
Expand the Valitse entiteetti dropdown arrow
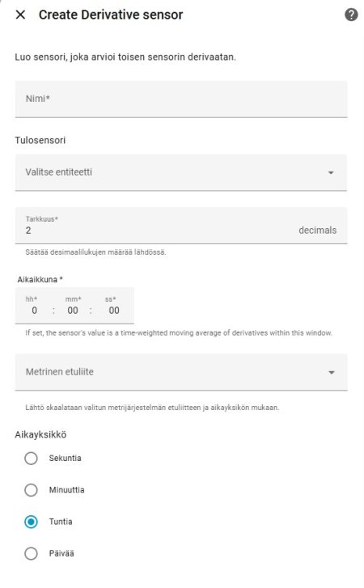[x=331, y=173]
